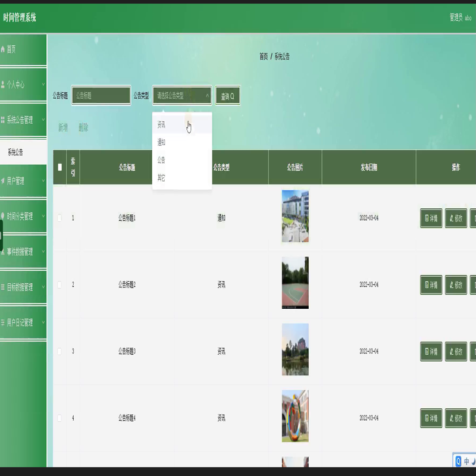Click the grid icon beside 系统公告管理

[x=3, y=120]
